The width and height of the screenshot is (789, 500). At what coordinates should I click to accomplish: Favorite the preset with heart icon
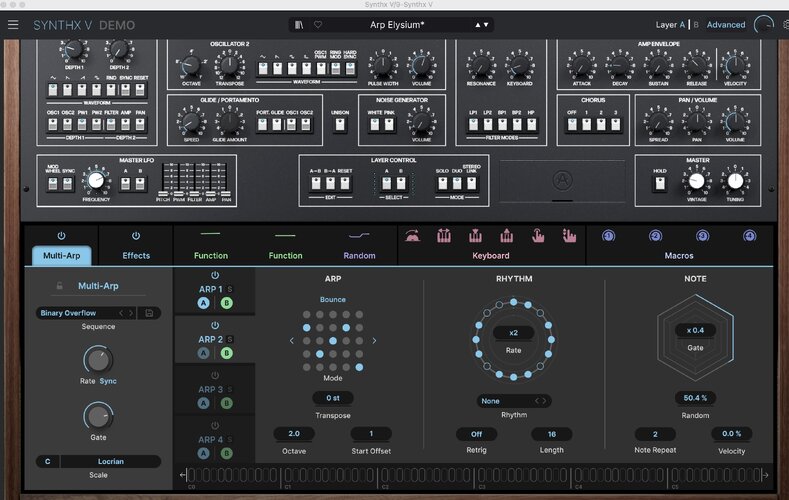(318, 25)
